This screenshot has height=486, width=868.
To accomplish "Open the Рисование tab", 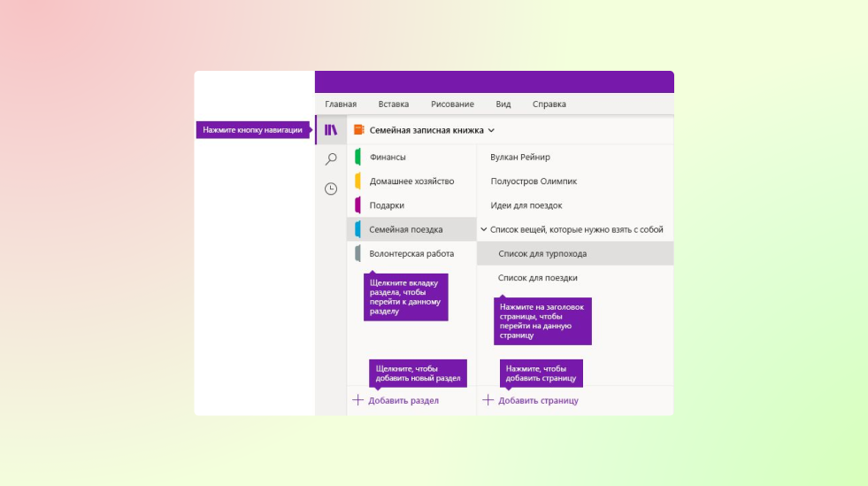I will pyautogui.click(x=452, y=104).
